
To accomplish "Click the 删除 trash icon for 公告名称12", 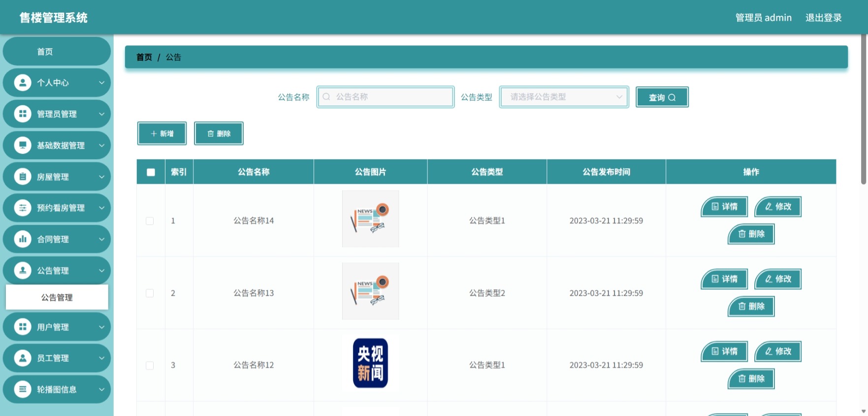I will coord(742,379).
